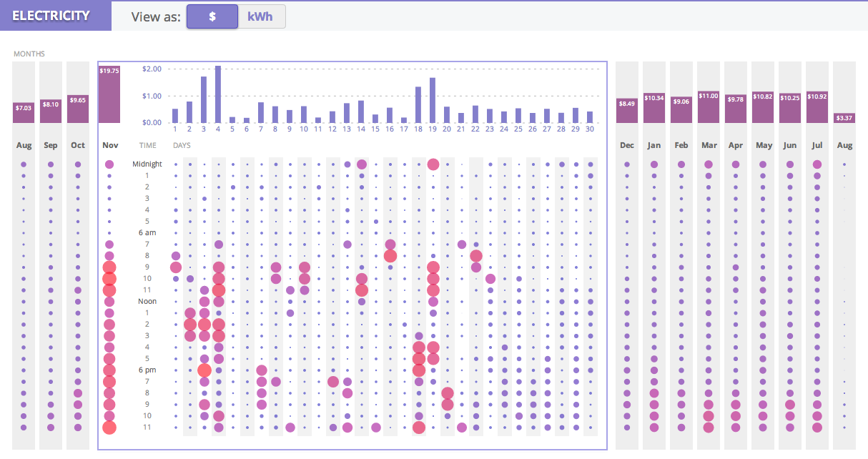
Task: Select day 3 bar in daily chart
Action: click(204, 100)
